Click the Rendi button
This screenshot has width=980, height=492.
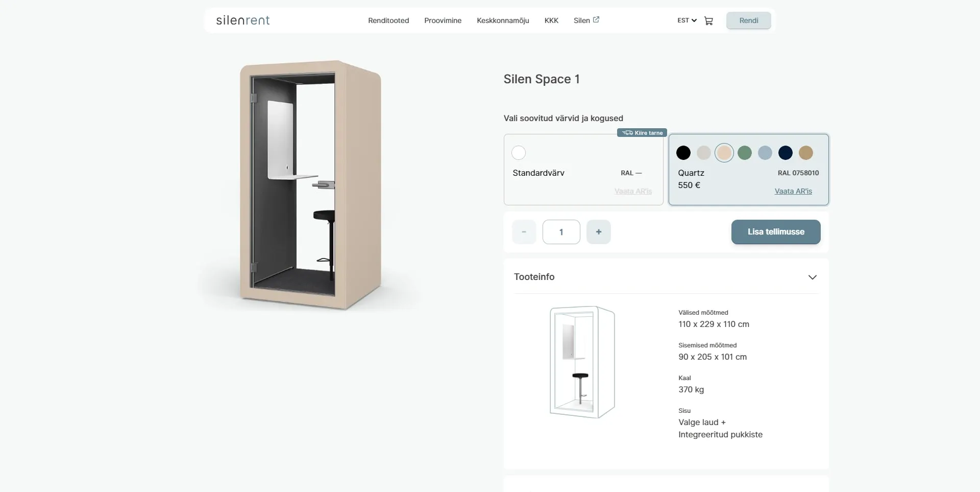[x=749, y=20]
